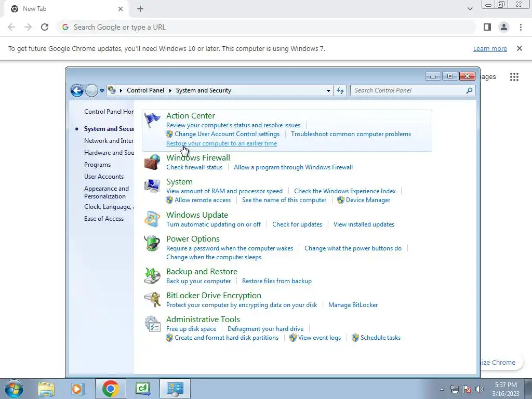Click Check for updates link
The width and height of the screenshot is (532, 399).
coord(297,224)
